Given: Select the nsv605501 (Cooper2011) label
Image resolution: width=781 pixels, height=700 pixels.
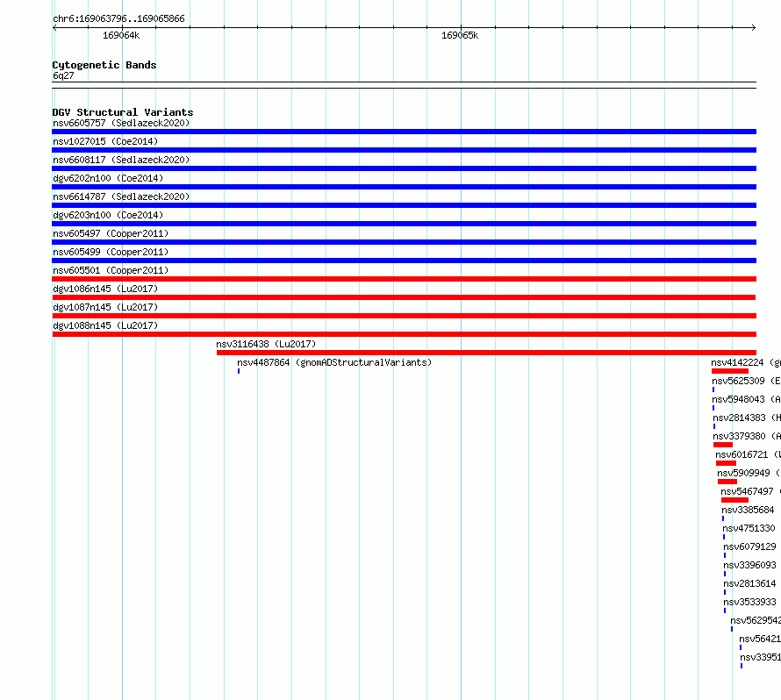Looking at the screenshot, I should pyautogui.click(x=111, y=270).
